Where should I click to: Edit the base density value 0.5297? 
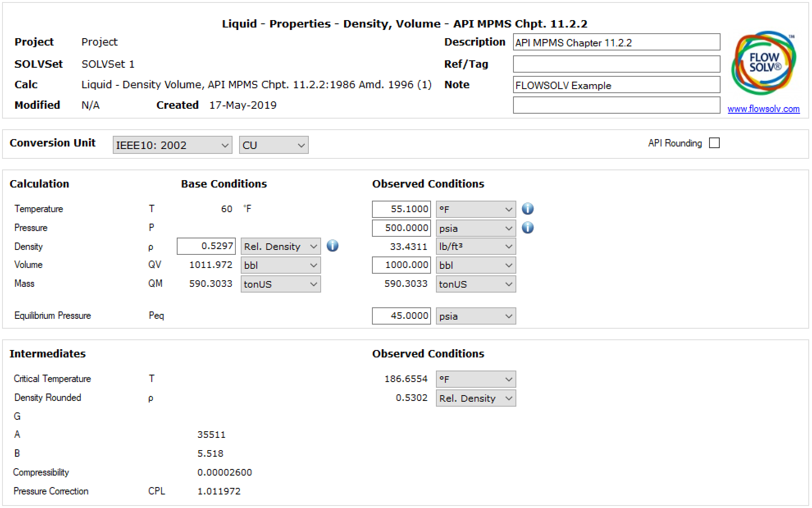point(205,246)
